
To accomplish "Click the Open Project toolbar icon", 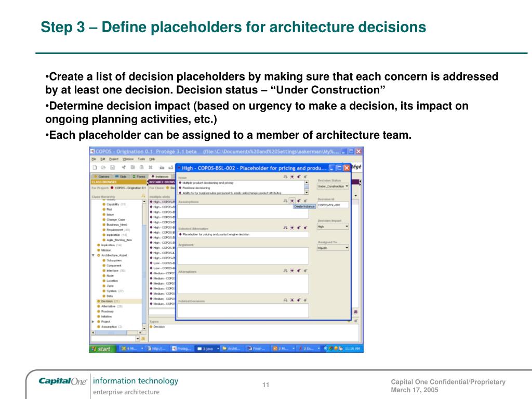I will [103, 167].
